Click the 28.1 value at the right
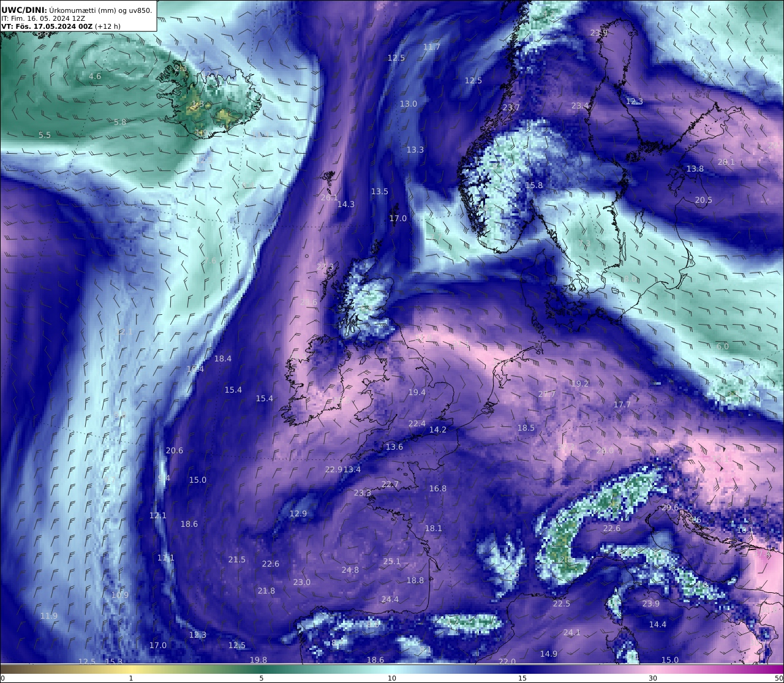This screenshot has width=784, height=683. pyautogui.click(x=726, y=162)
